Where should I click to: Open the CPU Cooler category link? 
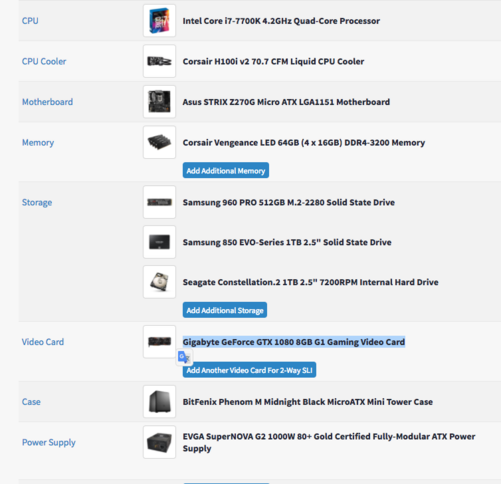point(44,61)
